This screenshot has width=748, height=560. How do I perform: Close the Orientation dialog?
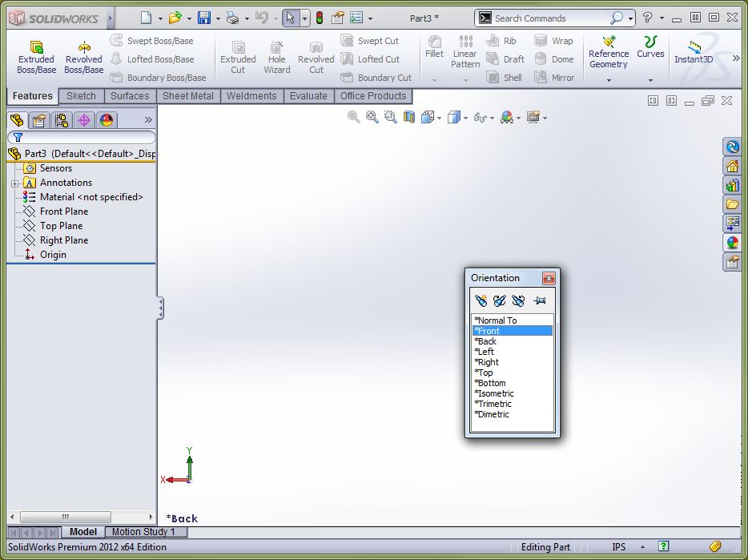[x=549, y=278]
